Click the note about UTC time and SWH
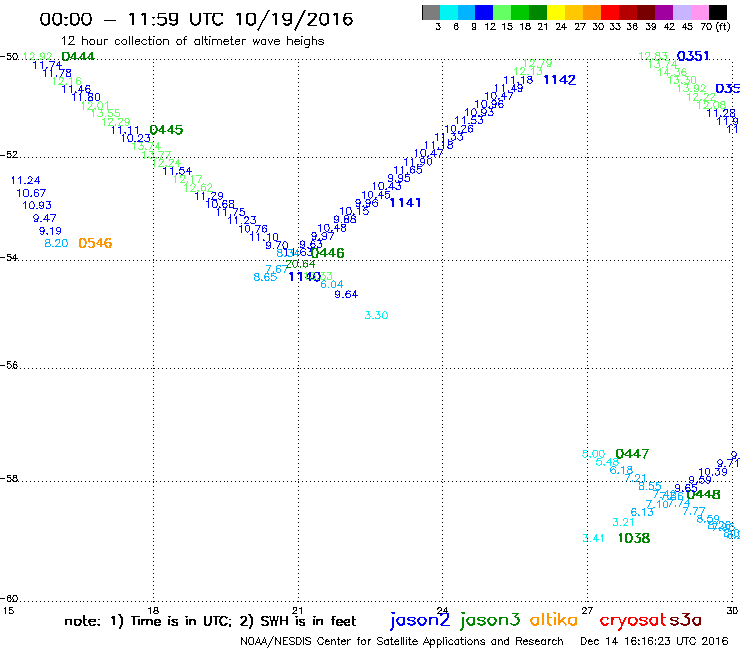 210,621
